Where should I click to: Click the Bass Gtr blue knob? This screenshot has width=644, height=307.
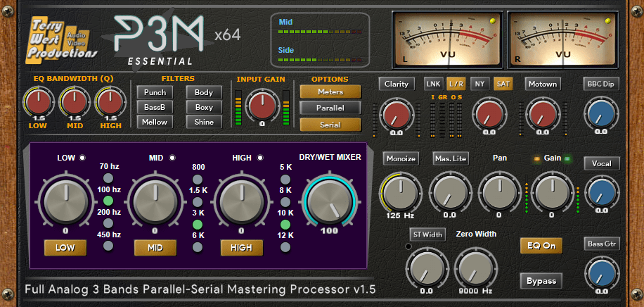pos(601,273)
